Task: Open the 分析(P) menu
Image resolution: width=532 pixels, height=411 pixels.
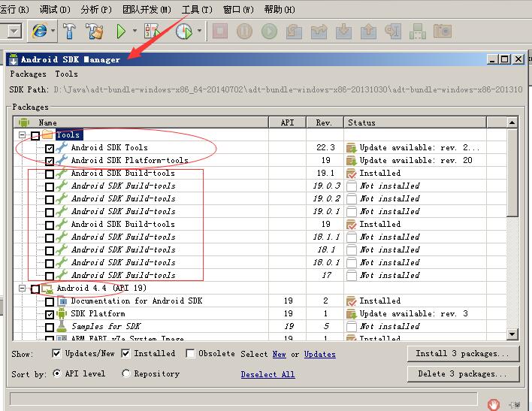Action: 96,9
